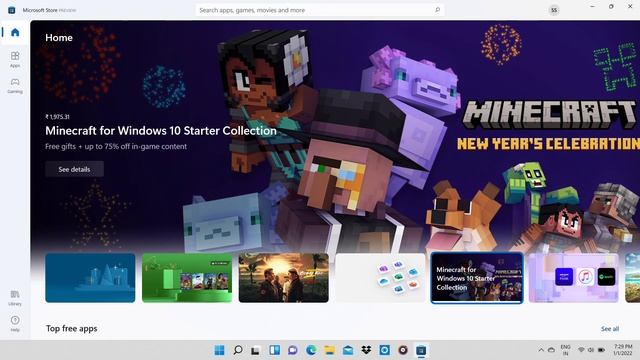Click the OneDrive cloud tray icon

pyautogui.click(x=551, y=350)
